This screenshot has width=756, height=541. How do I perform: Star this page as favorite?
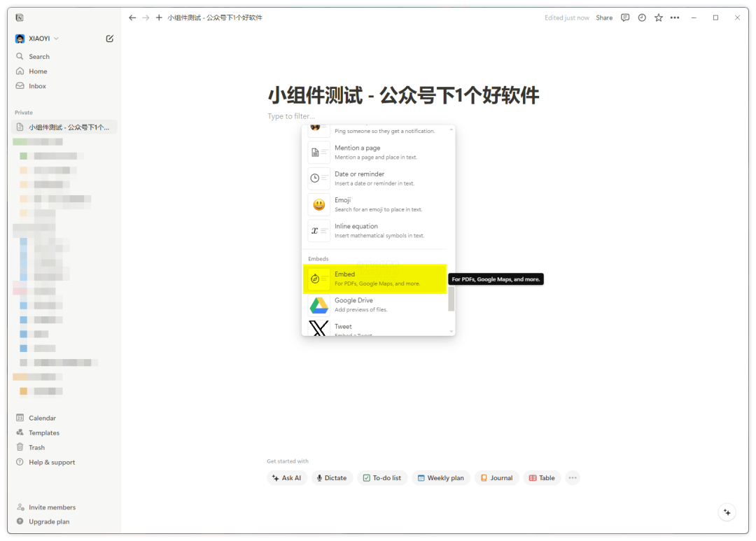[x=659, y=17]
